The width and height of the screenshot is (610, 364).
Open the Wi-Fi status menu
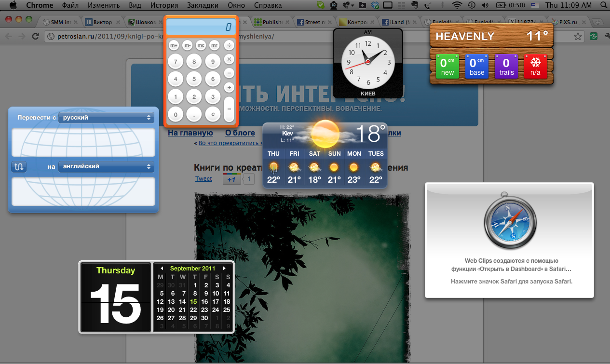pos(457,5)
